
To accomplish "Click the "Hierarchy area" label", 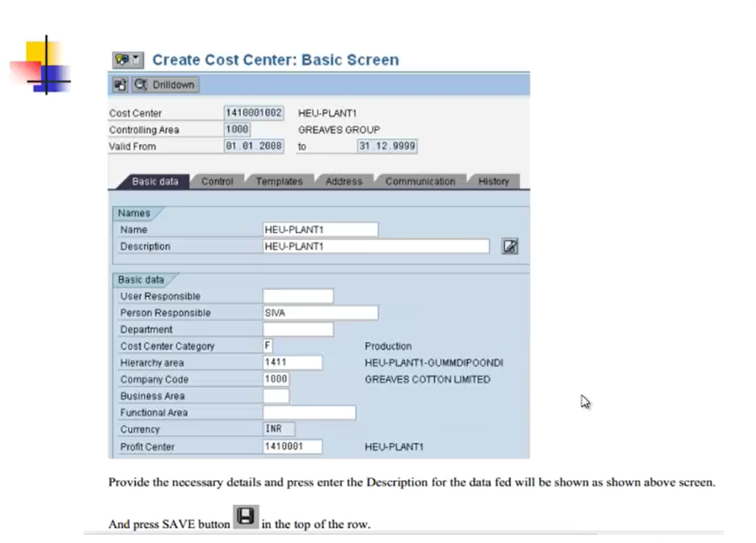I will (x=152, y=362).
